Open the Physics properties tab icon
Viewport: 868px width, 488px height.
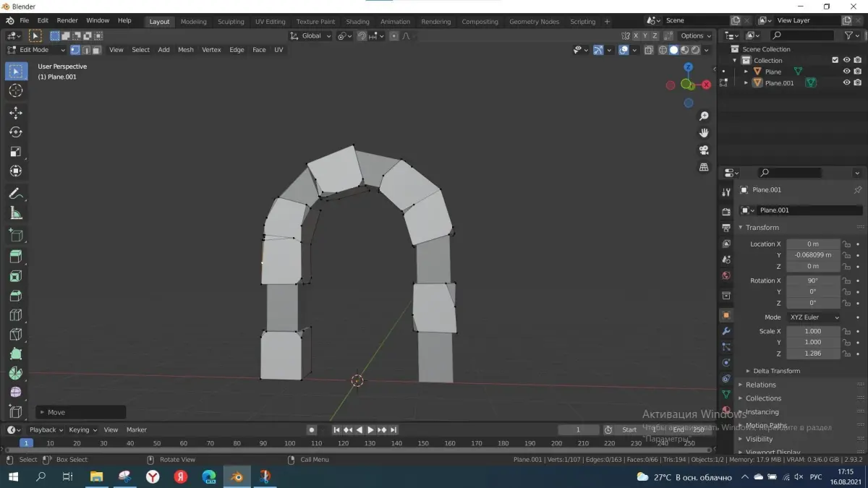coord(726,363)
